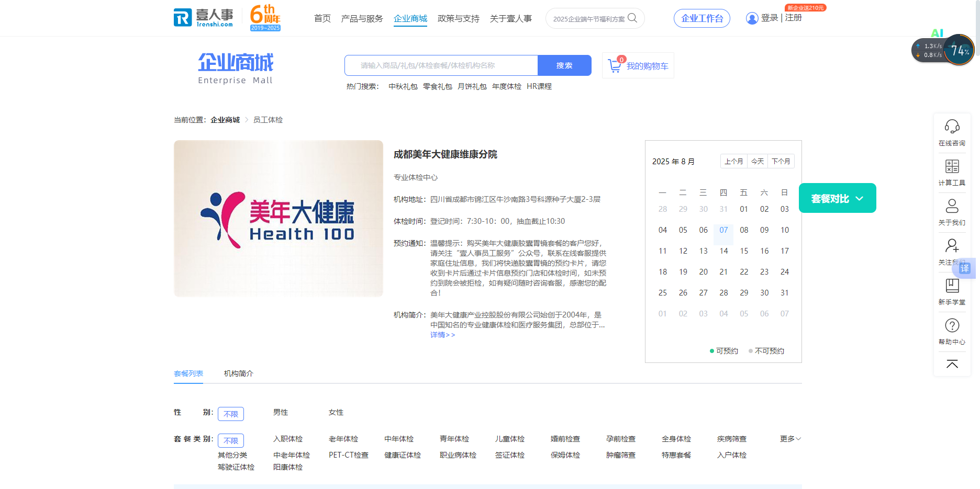The width and height of the screenshot is (980, 489).
Task: Expand 更多 package categories
Action: click(x=790, y=439)
